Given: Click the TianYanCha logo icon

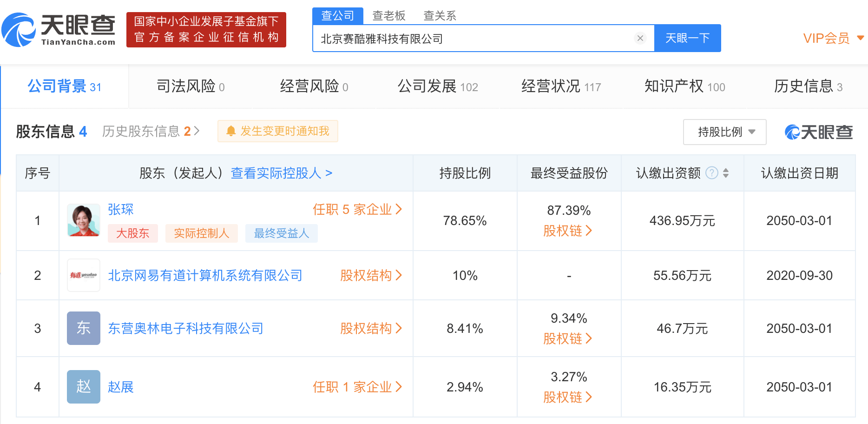Looking at the screenshot, I should coord(19,30).
